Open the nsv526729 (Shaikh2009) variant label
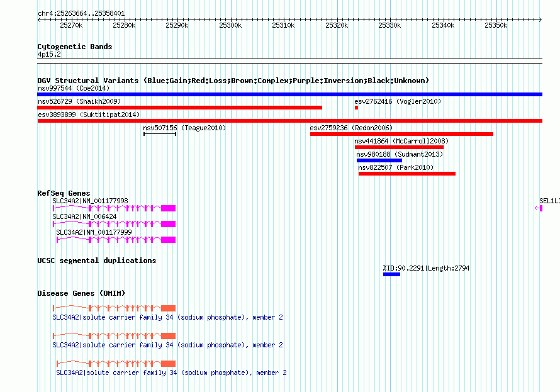The width and height of the screenshot is (560, 392). [x=79, y=101]
